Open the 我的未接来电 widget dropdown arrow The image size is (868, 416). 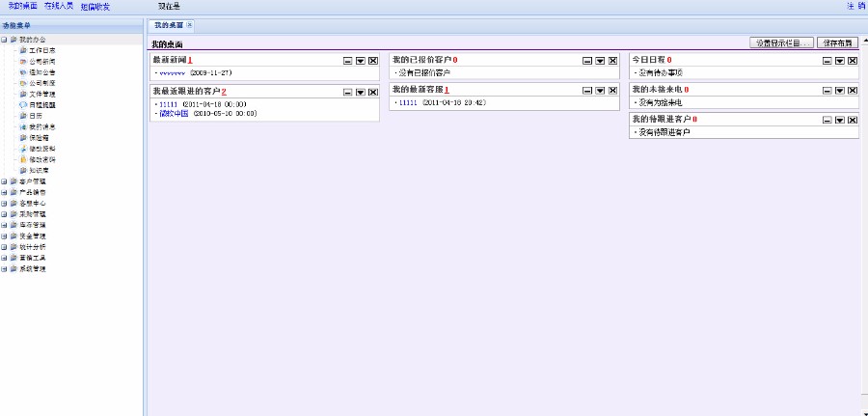pos(840,91)
